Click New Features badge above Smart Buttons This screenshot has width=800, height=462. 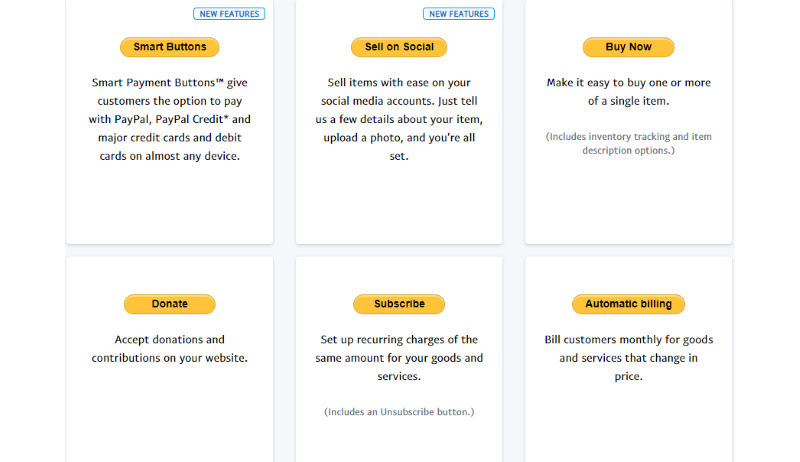click(x=229, y=14)
